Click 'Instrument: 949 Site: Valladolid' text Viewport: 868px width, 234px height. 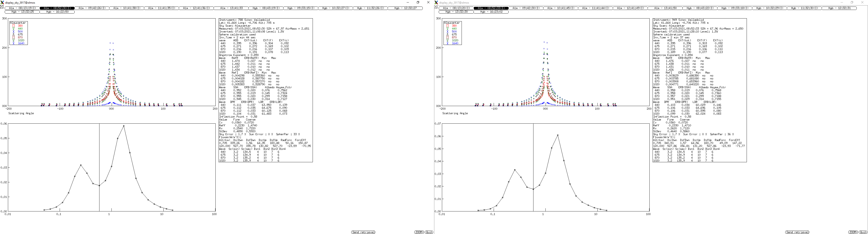[678, 20]
